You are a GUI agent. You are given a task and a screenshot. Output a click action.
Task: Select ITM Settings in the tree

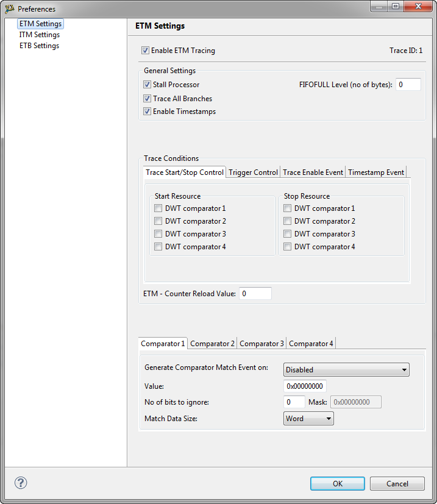coord(40,35)
